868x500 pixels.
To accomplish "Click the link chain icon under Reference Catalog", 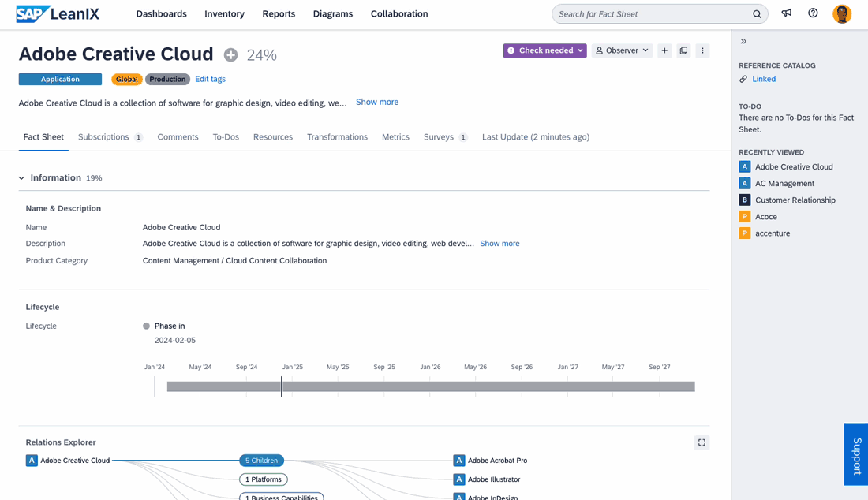I will click(x=743, y=79).
